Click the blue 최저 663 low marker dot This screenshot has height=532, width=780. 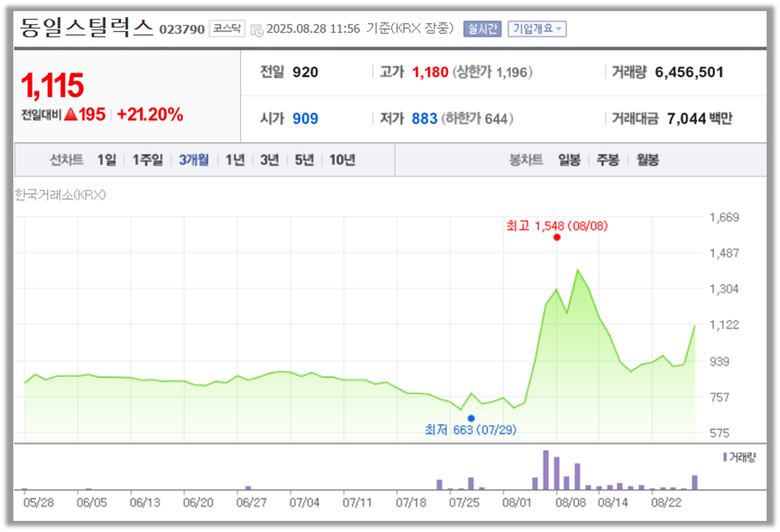tap(471, 418)
